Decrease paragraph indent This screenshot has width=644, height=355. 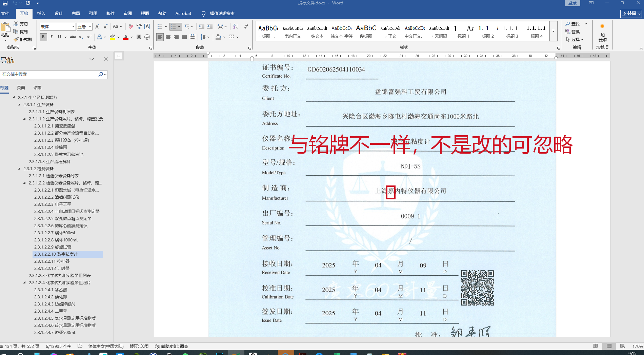click(x=202, y=26)
